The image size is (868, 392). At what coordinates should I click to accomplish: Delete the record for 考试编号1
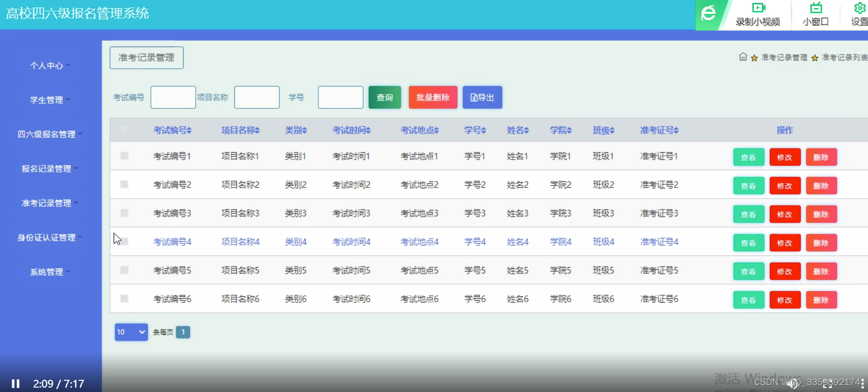click(821, 157)
